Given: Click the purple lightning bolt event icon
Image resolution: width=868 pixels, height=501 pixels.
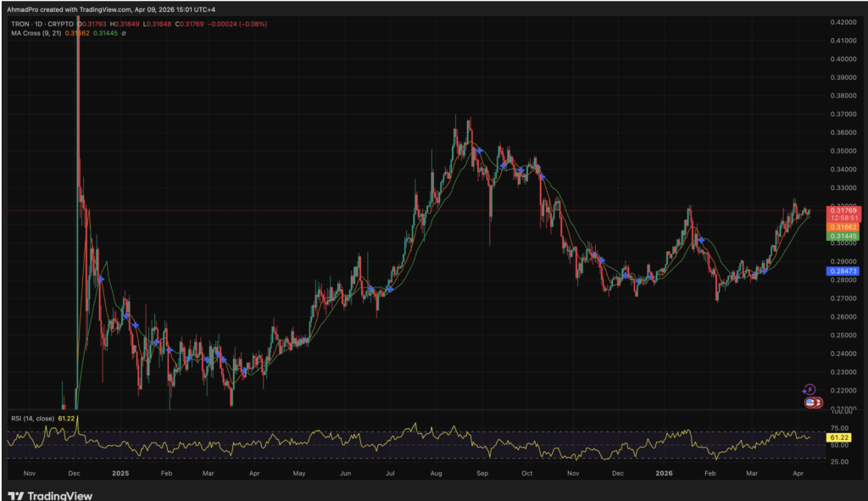Looking at the screenshot, I should pos(810,389).
